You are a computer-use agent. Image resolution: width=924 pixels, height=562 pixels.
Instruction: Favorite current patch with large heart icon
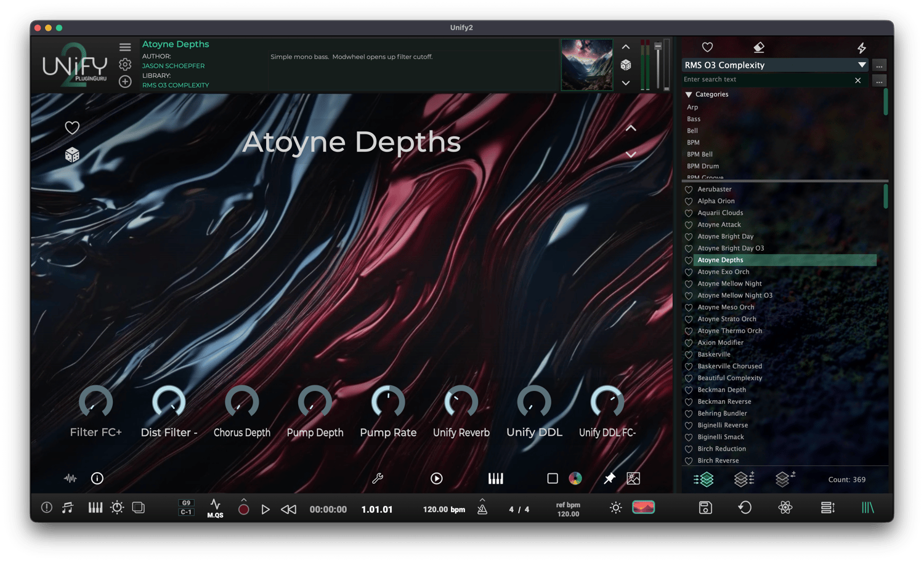coord(72,127)
